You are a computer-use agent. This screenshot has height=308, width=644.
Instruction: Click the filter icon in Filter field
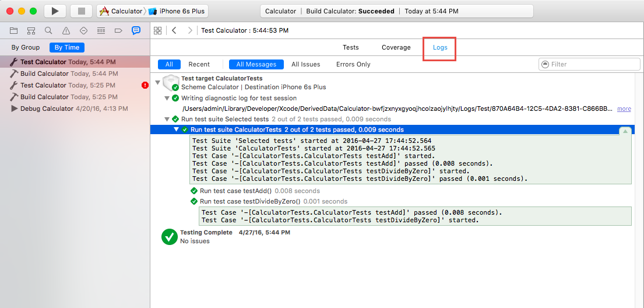tap(546, 64)
